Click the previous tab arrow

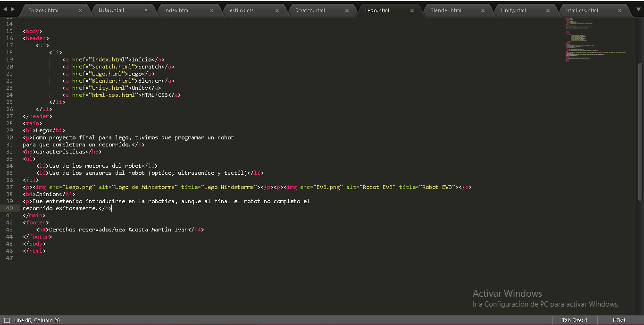[x=5, y=9]
